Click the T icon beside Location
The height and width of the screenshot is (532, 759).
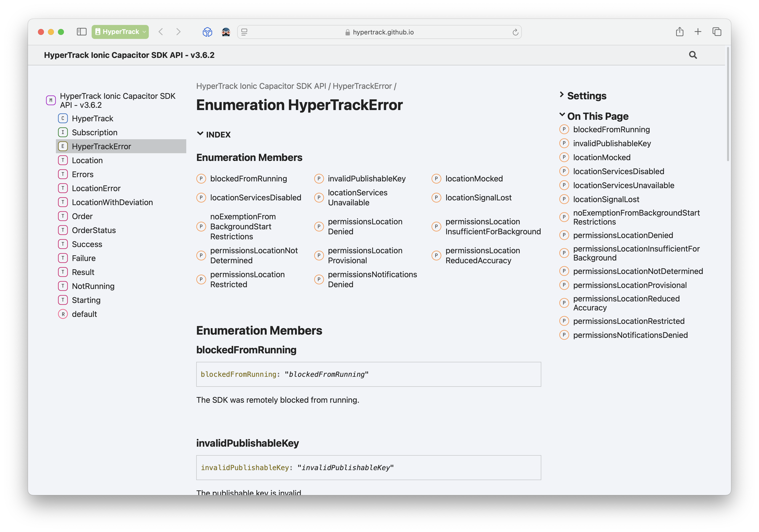(63, 160)
